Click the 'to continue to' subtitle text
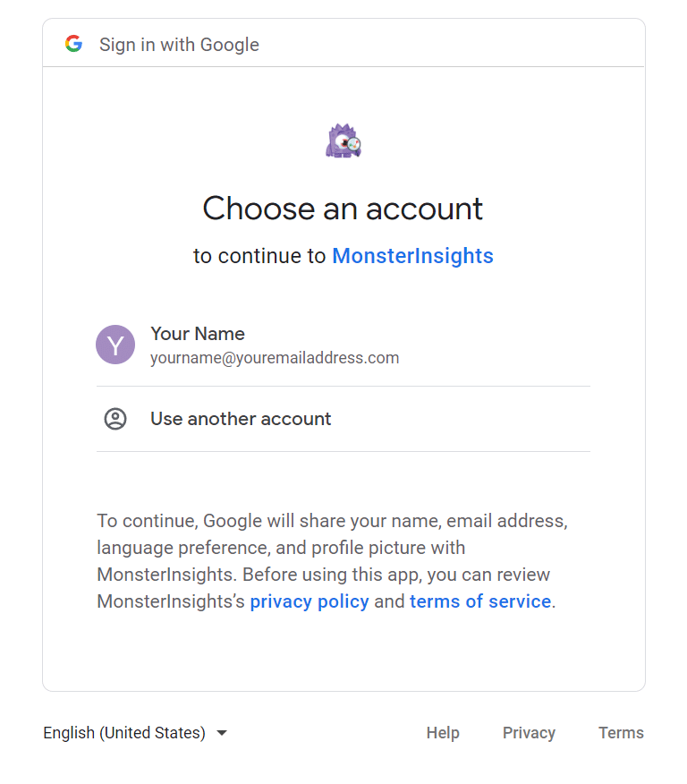 (259, 256)
